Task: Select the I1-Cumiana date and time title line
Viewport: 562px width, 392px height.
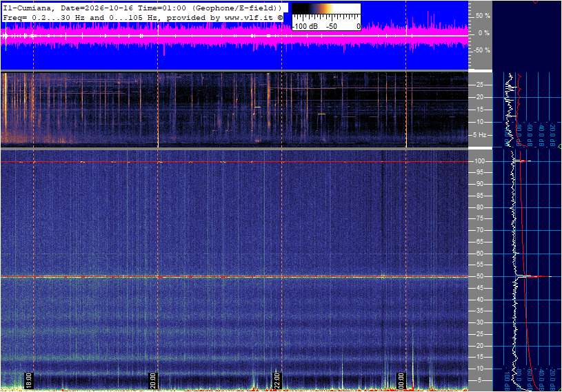Action: 142,8
